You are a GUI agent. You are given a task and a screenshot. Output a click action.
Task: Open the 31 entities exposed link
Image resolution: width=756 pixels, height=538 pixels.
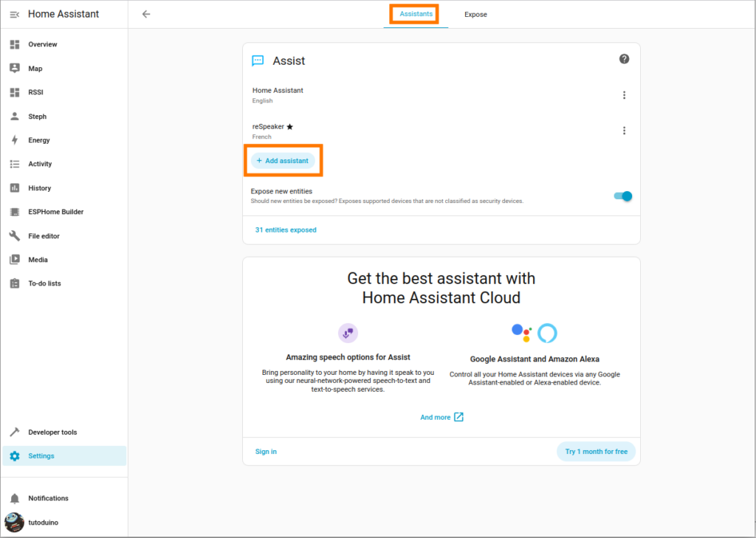click(x=286, y=230)
